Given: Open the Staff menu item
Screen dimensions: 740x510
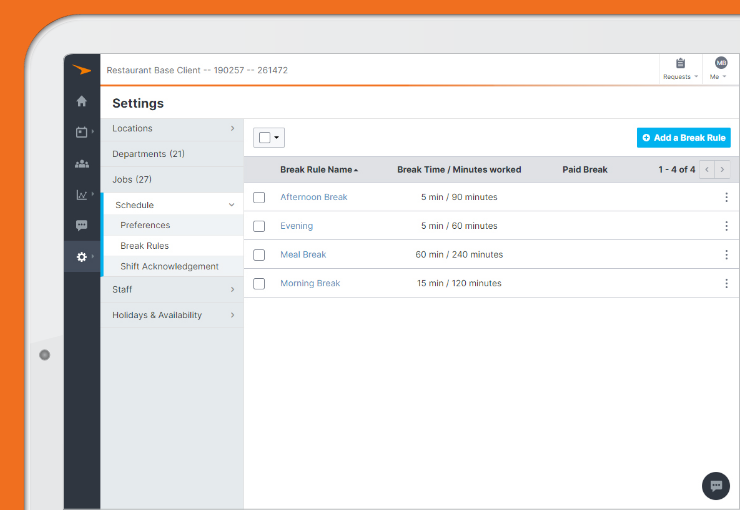Looking at the screenshot, I should click(172, 289).
